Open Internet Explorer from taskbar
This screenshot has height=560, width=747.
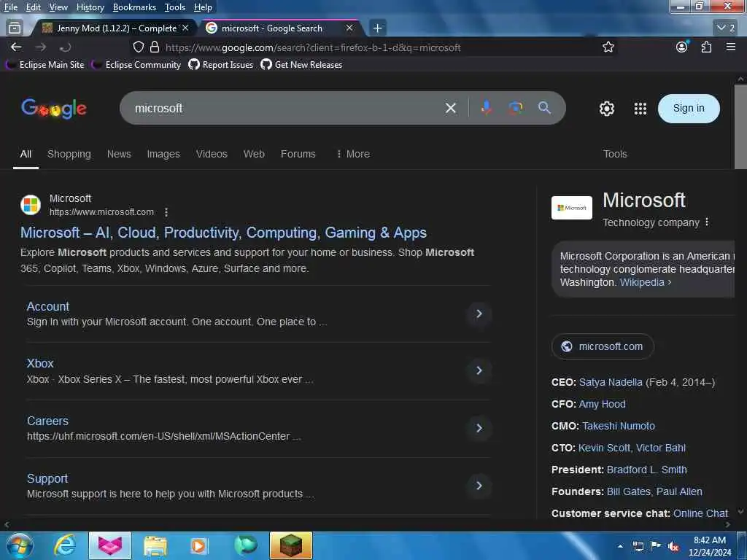point(65,545)
